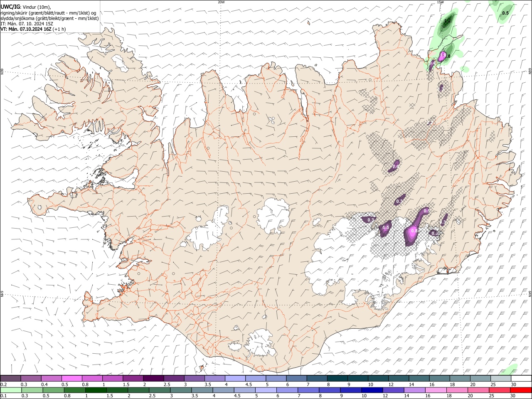Select top-row legend swatch between 0.4 and 0.5
532x399 pixels.
point(51,378)
